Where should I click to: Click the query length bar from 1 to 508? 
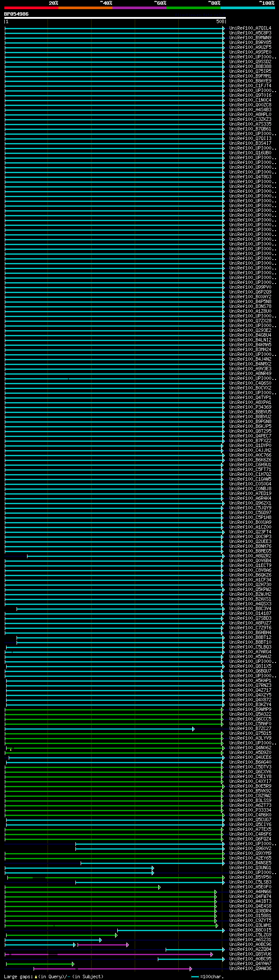click(x=115, y=18)
